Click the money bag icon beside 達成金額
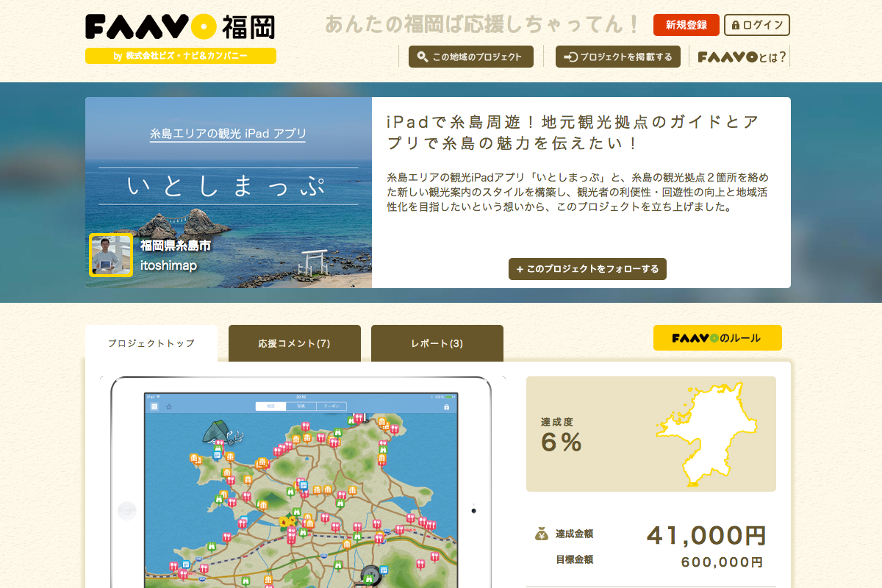Viewport: 882px width, 588px height. [x=541, y=534]
